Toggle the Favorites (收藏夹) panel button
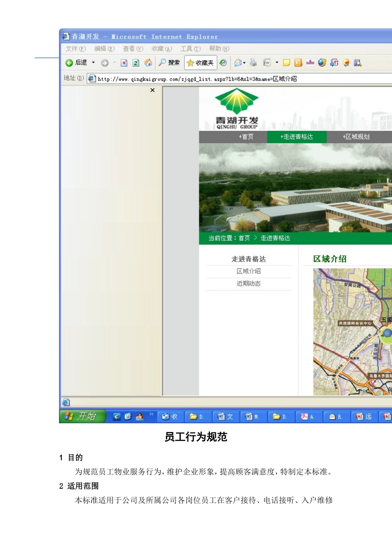392x555 pixels. tap(201, 63)
